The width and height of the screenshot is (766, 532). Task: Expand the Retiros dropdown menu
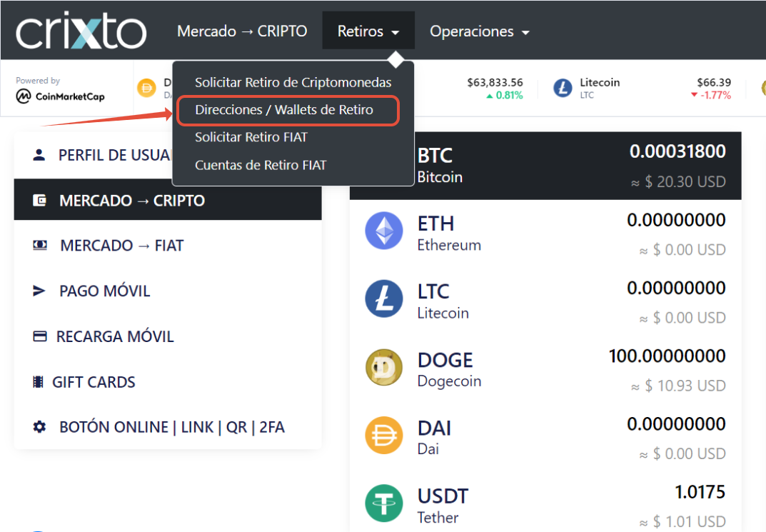pos(368,31)
